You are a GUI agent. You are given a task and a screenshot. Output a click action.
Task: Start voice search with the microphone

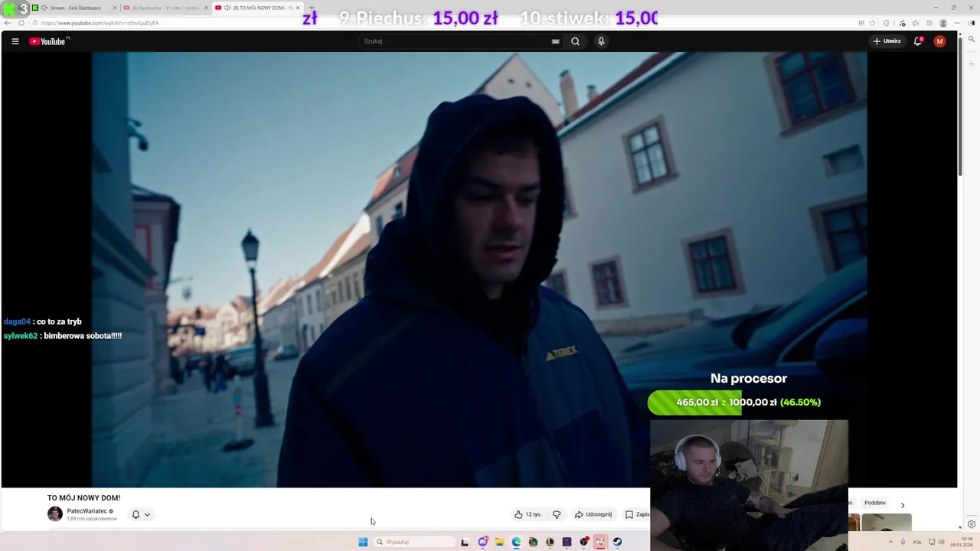coord(601,41)
